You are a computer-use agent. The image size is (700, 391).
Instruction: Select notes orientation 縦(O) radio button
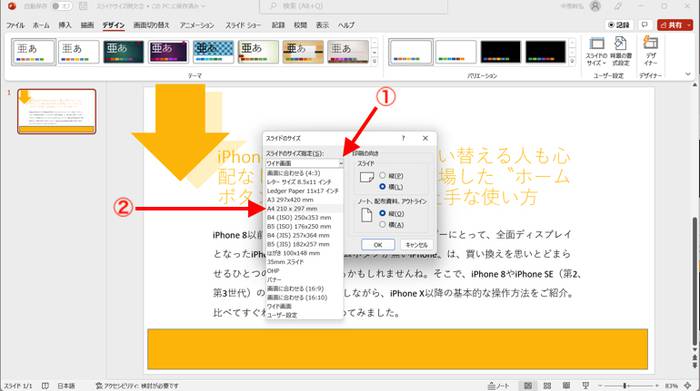[x=383, y=213]
